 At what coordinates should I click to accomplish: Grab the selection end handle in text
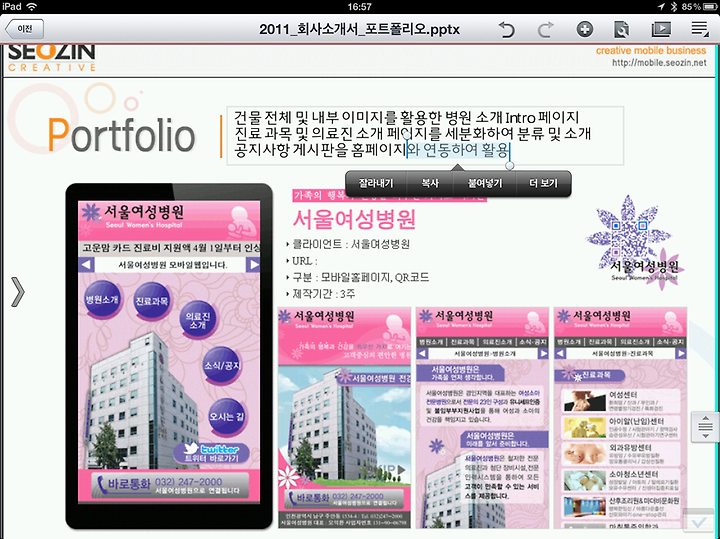pos(510,165)
